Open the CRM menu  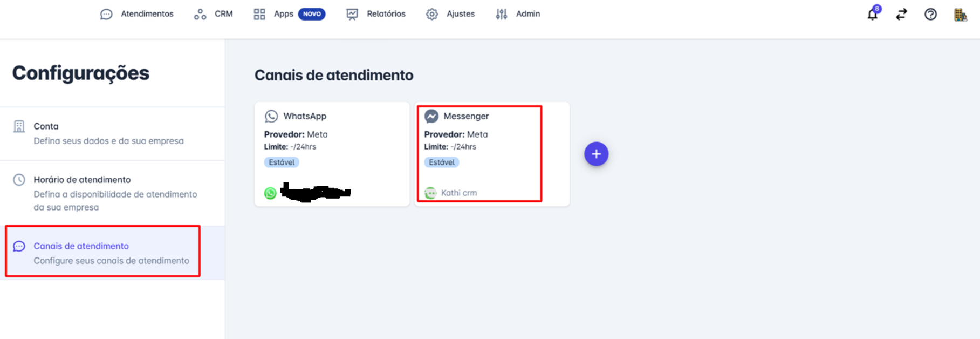(214, 14)
